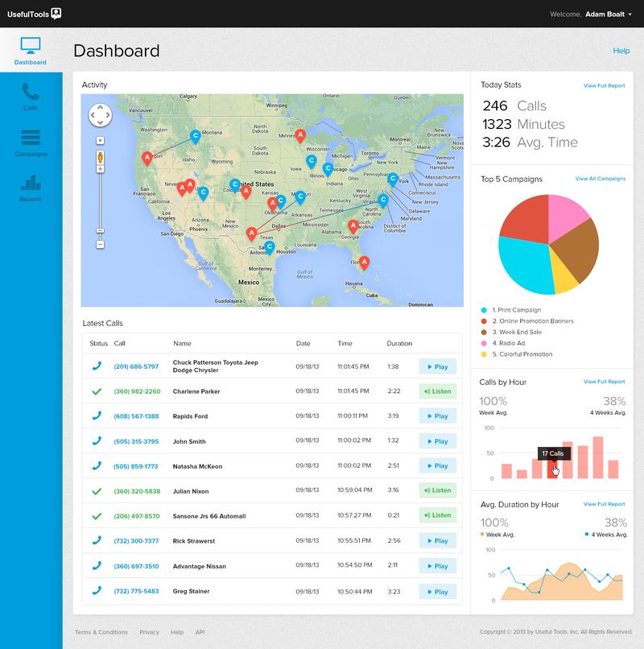Click checkmark status icon for Julian Nixon

click(97, 491)
